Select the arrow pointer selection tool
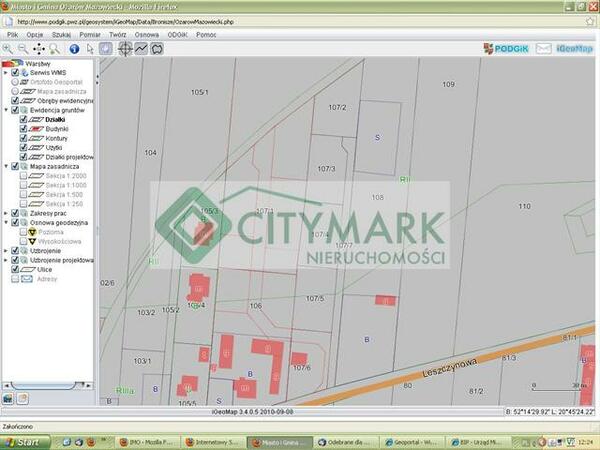 click(90, 48)
